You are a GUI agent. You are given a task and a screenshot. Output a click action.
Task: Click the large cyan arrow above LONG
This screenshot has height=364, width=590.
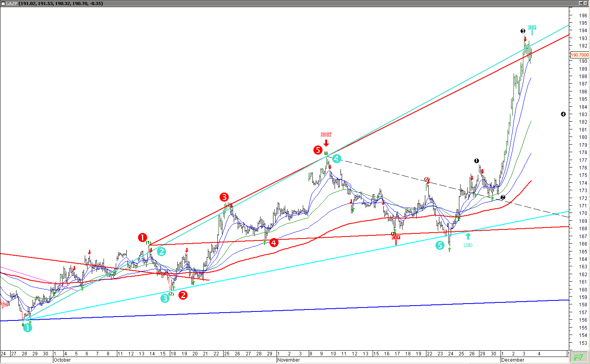468,236
